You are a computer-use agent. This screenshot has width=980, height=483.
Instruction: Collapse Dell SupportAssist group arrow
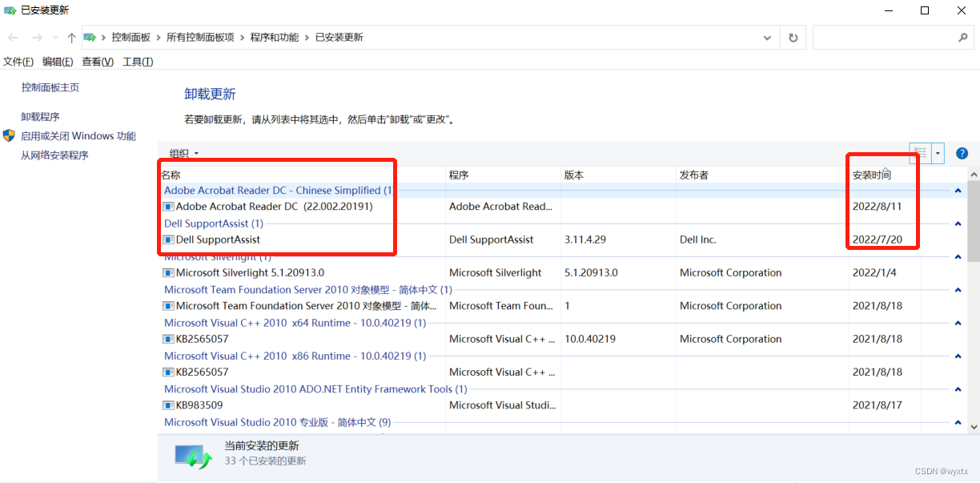[x=958, y=223]
